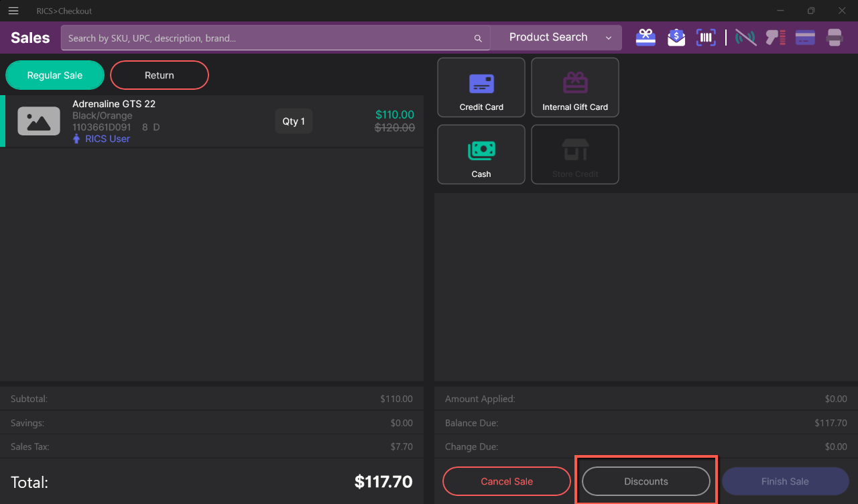Screen dimensions: 858x504
Task: Click the RICS>Checkout window title
Action: [x=64, y=11]
